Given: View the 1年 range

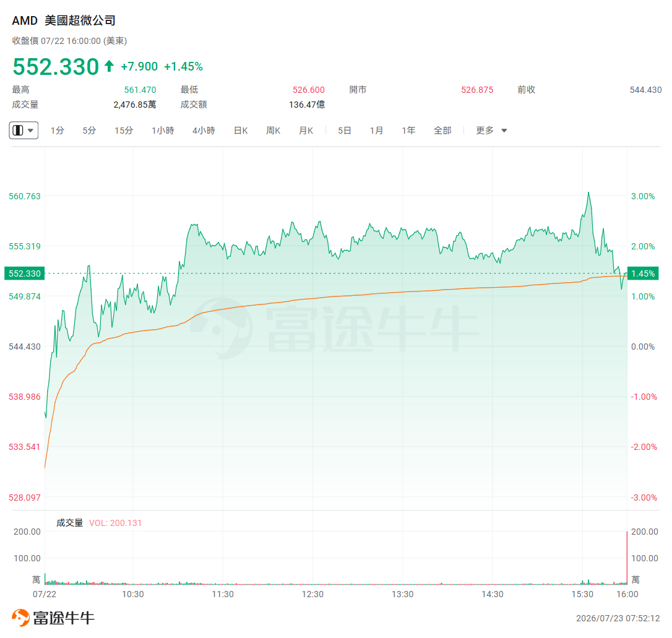Looking at the screenshot, I should (x=408, y=130).
